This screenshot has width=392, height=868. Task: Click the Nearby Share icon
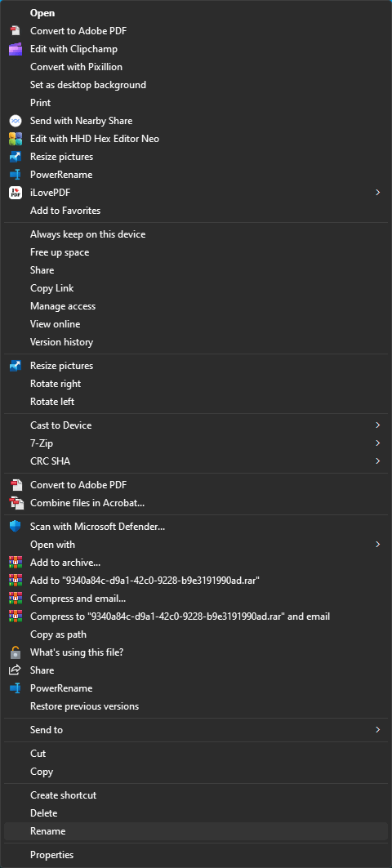coord(16,121)
